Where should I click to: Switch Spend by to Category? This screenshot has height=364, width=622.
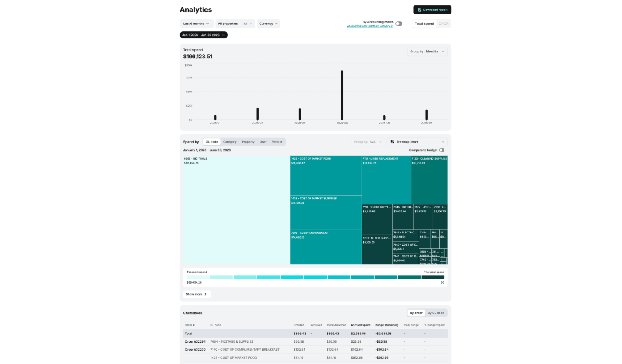(230, 142)
